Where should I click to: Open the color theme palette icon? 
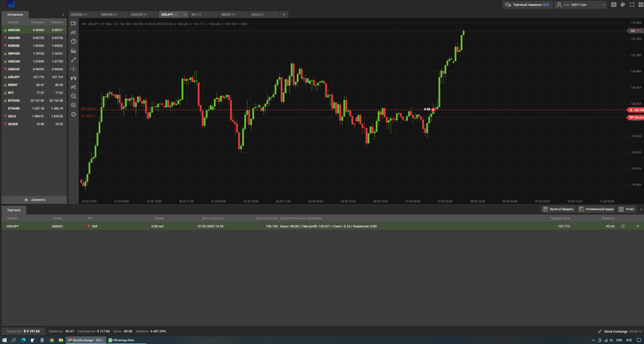coord(622,5)
